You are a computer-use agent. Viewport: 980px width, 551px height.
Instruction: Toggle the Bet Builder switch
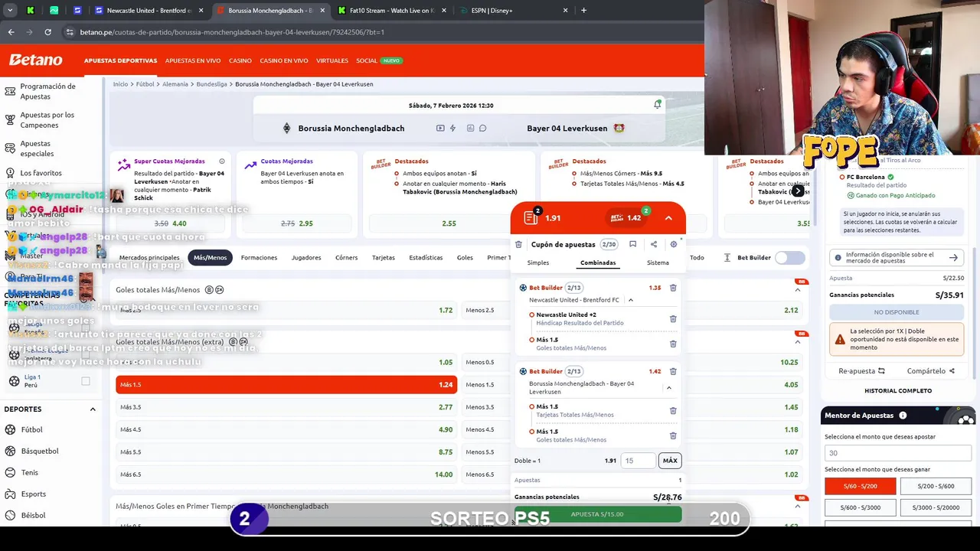click(789, 258)
